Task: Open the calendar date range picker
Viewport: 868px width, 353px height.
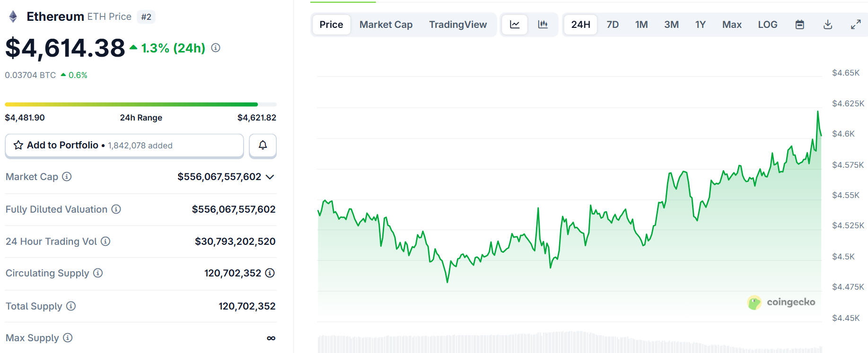Action: click(x=800, y=25)
